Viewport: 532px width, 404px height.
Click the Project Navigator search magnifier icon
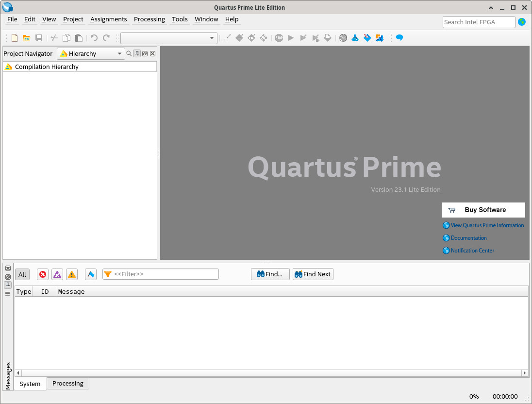129,53
